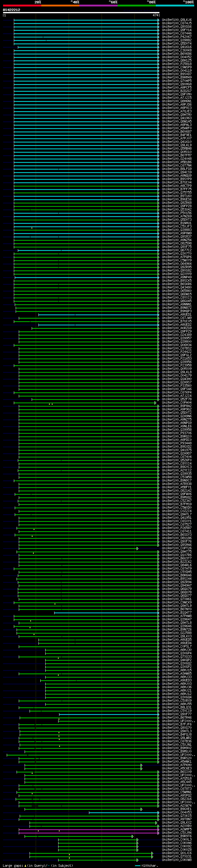This screenshot has width=197, height=868.
Task: Select the hit label UniRef100_Q9ATM0
Action: click(176, 115)
